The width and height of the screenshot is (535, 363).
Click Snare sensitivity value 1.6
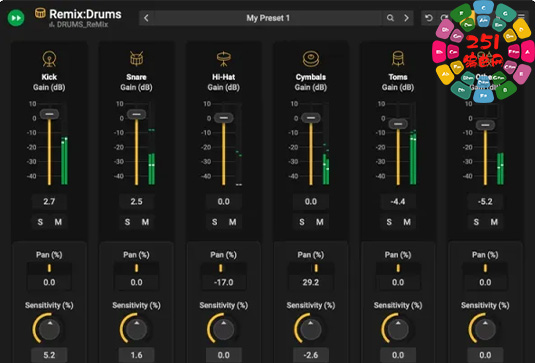pyautogui.click(x=136, y=355)
